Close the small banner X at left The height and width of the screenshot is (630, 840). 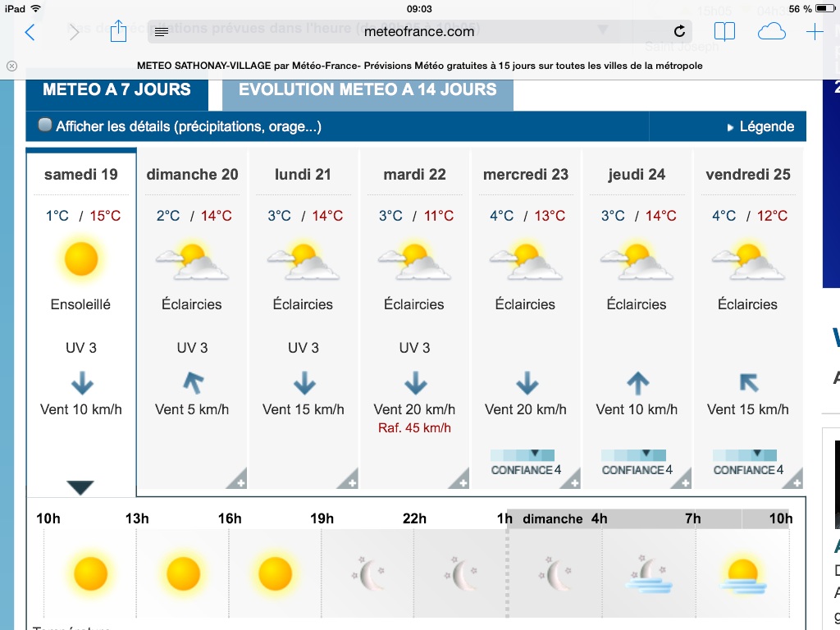point(11,66)
